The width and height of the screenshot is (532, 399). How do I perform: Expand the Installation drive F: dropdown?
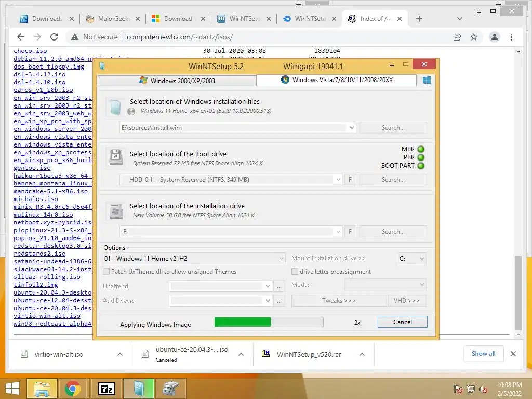pyautogui.click(x=338, y=232)
